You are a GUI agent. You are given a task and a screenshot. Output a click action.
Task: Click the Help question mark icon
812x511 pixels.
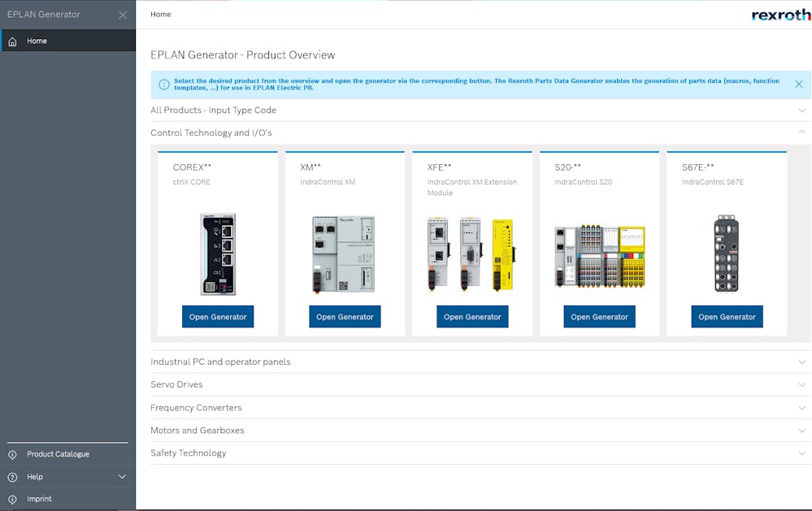pos(12,477)
